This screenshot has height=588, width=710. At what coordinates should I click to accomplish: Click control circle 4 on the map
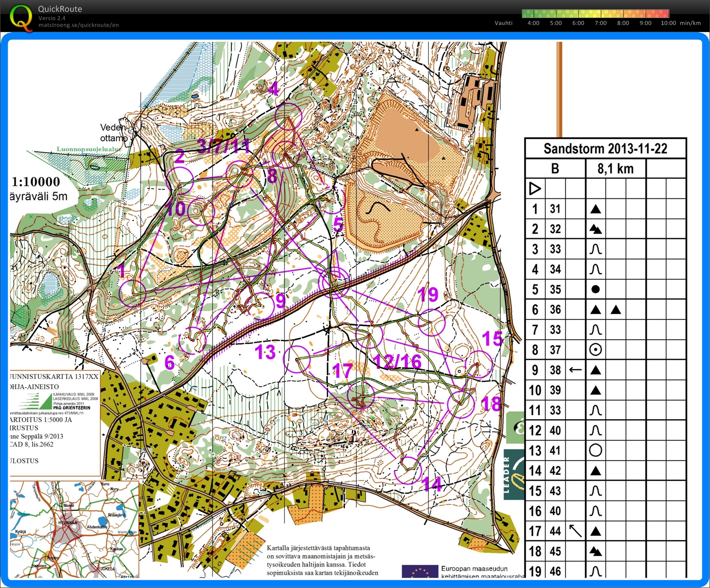coord(288,117)
